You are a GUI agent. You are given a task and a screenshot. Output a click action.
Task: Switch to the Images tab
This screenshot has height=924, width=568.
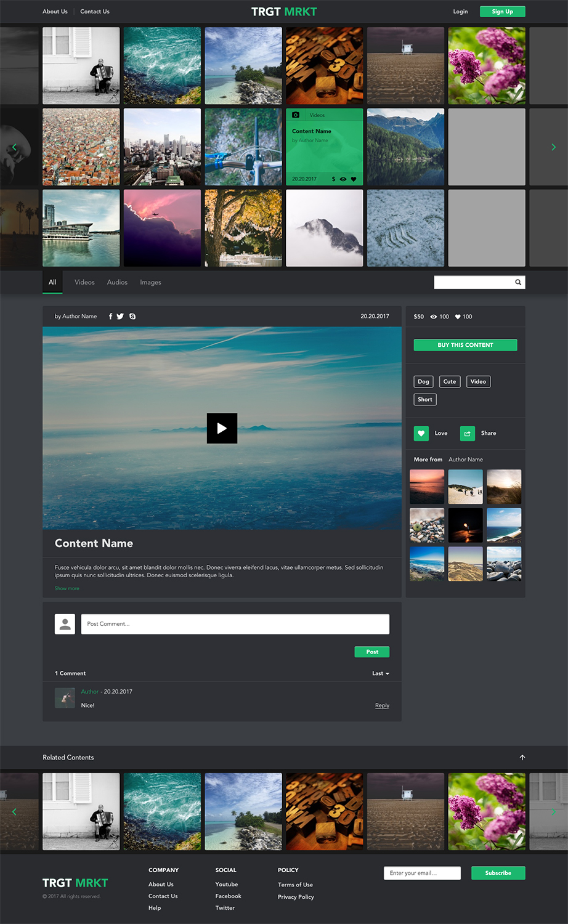click(150, 282)
